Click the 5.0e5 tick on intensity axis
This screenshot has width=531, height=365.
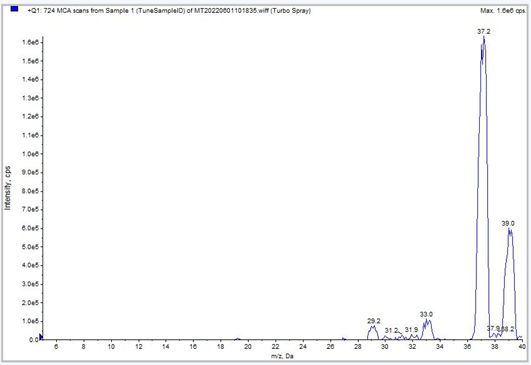(30, 247)
